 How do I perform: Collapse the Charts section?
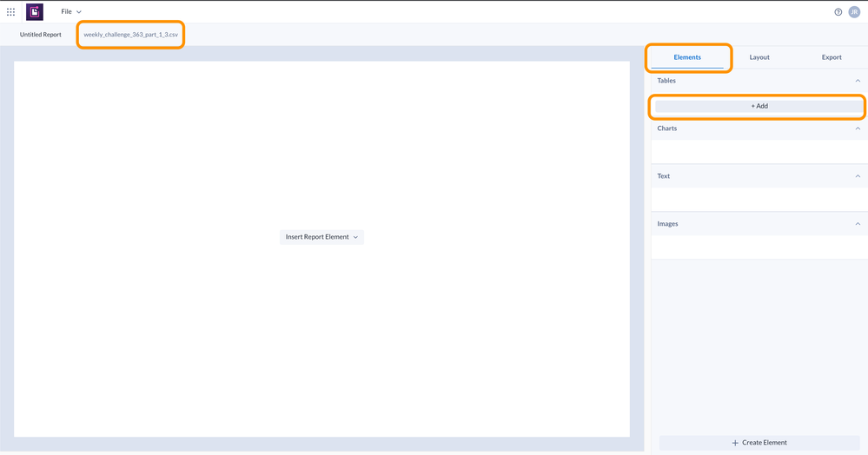click(x=858, y=129)
